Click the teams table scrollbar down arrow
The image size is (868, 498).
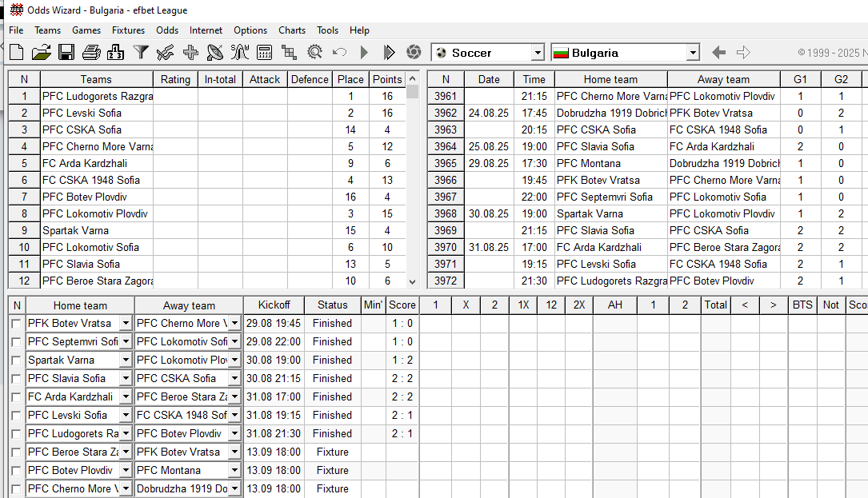[x=413, y=281]
